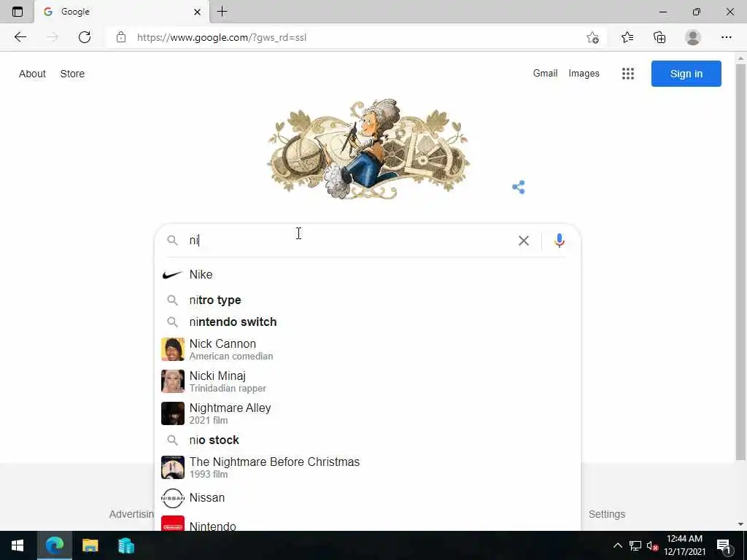Start voice search with microphone
The image size is (747, 560).
(x=560, y=241)
